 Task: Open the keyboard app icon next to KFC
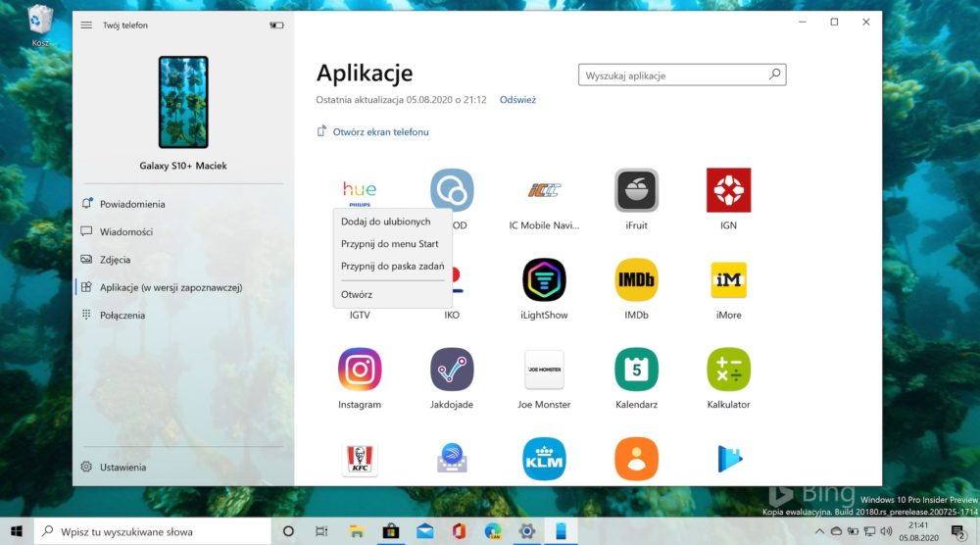tap(452, 460)
